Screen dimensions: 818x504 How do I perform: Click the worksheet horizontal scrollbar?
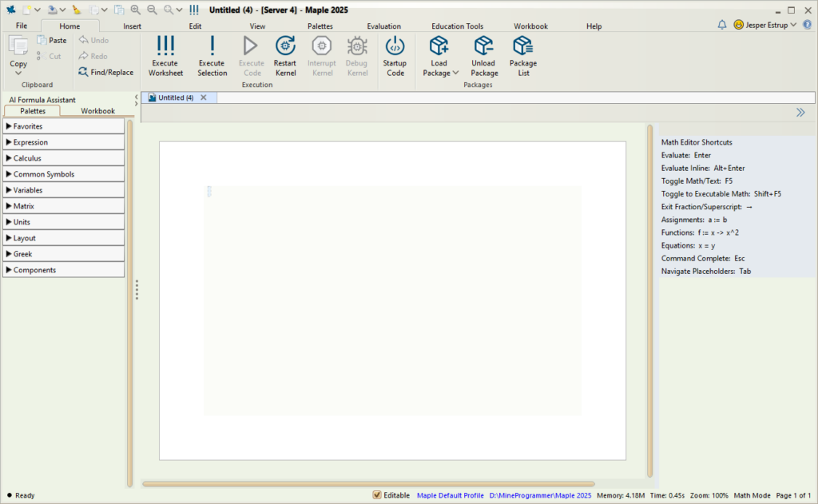[368, 484]
